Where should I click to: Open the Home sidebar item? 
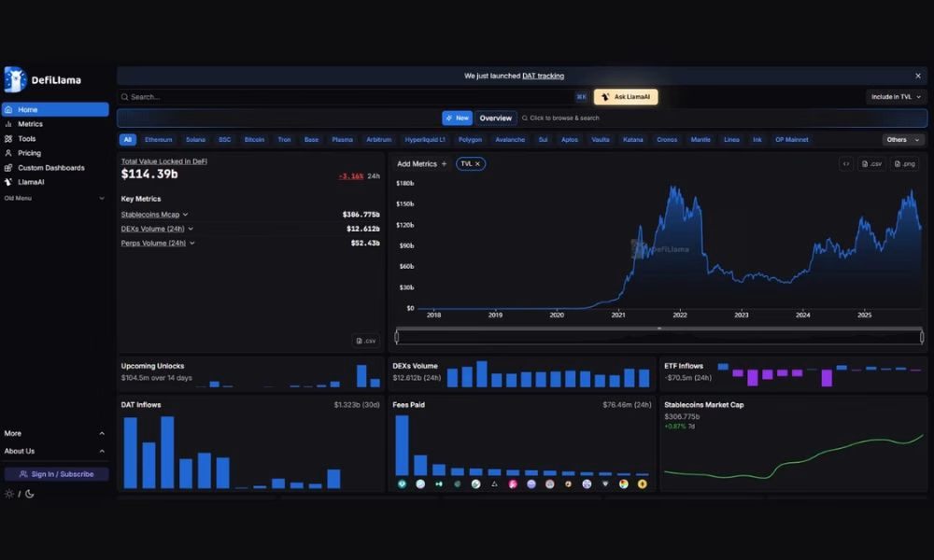(x=55, y=109)
